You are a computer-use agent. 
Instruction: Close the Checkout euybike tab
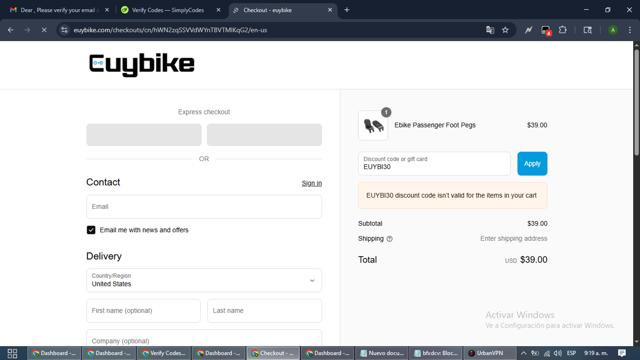330,10
